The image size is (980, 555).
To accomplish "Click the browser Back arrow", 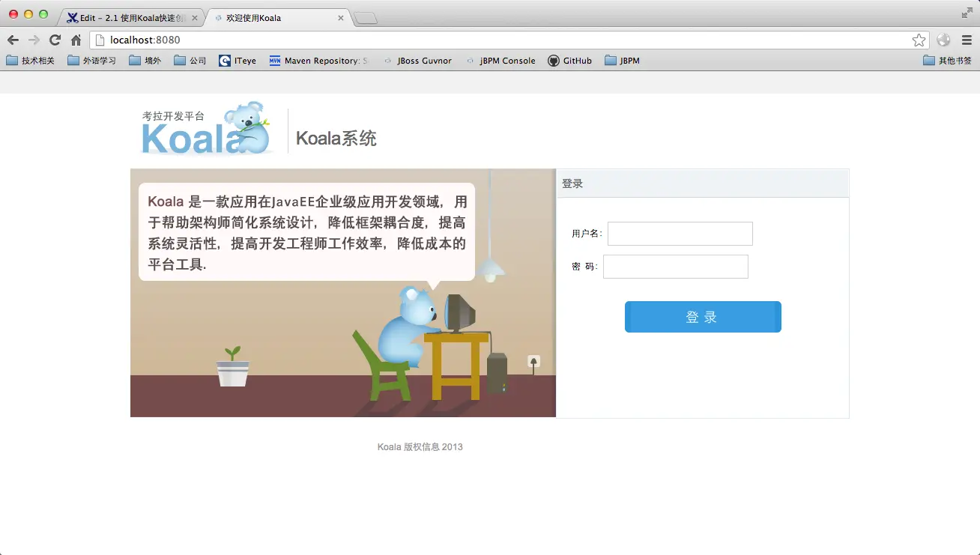I will point(13,40).
